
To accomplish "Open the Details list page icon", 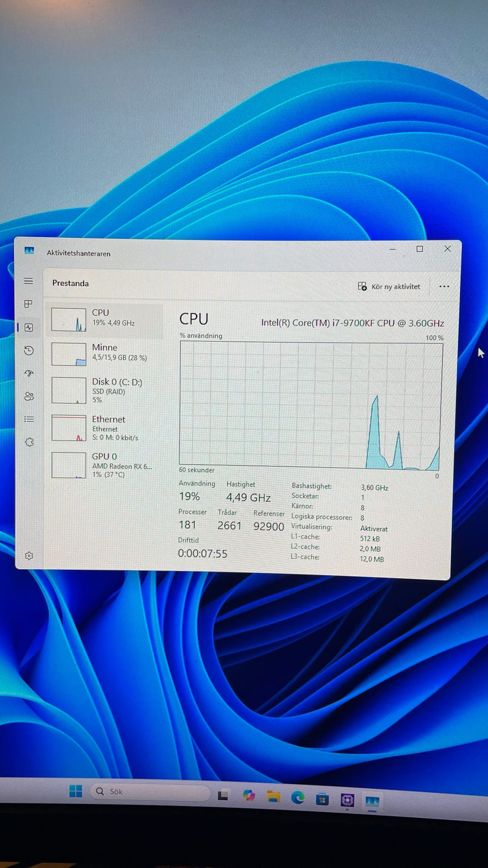I will pos(29,419).
